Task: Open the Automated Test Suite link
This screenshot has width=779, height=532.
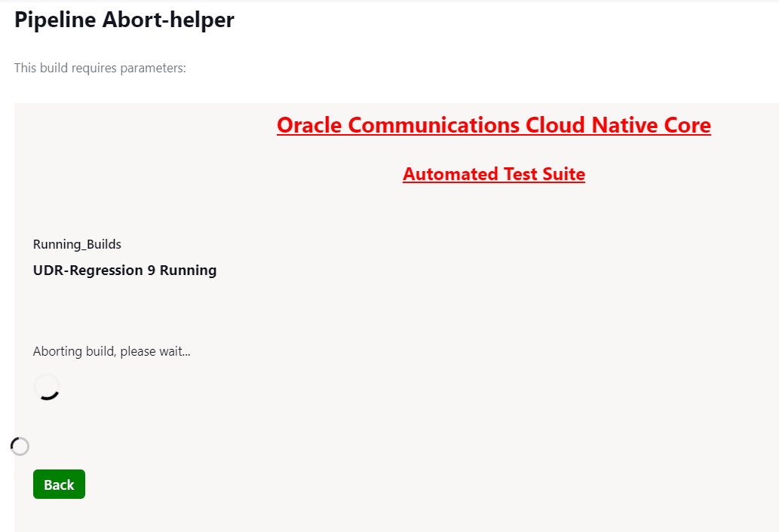Action: tap(494, 174)
